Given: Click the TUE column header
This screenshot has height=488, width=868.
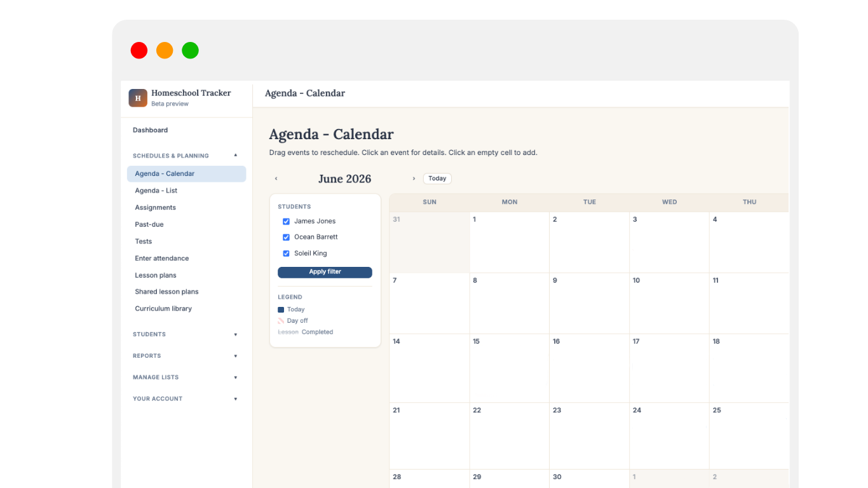Looking at the screenshot, I should point(590,202).
